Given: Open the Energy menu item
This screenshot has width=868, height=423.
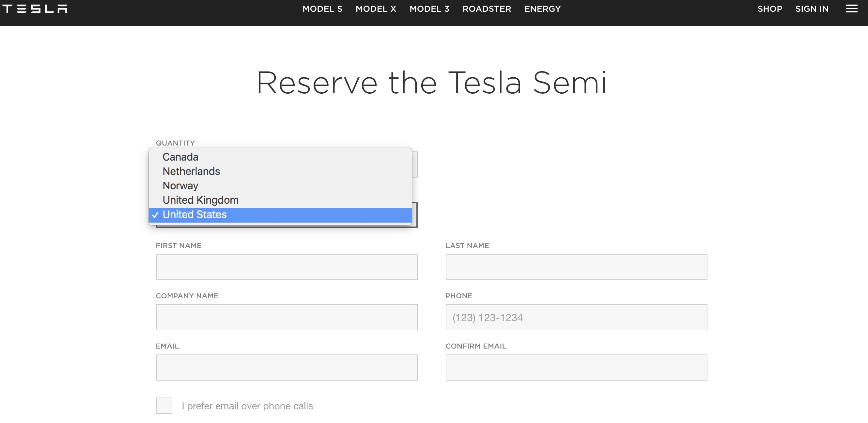Looking at the screenshot, I should coord(542,9).
